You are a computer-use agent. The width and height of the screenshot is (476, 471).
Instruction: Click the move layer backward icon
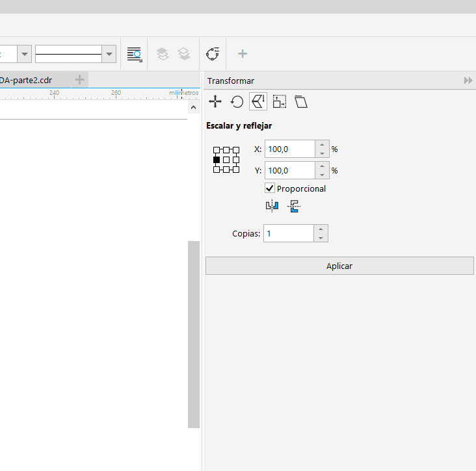(x=184, y=54)
